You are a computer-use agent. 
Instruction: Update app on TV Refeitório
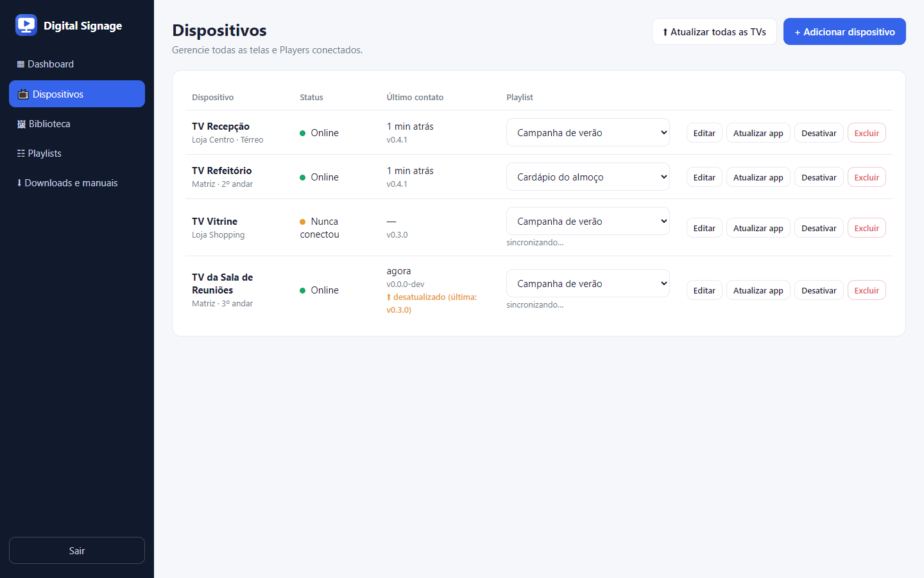[x=758, y=177]
